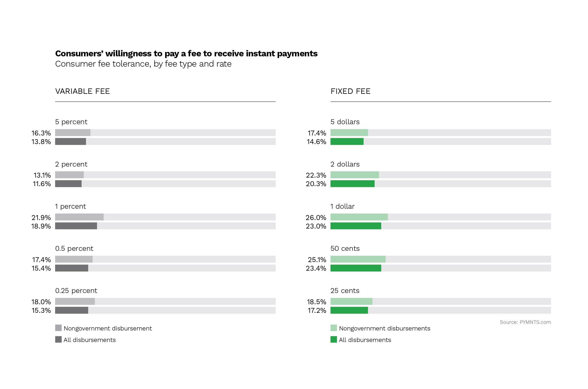
Task: Click the chart title about instant payments
Action: point(186,54)
